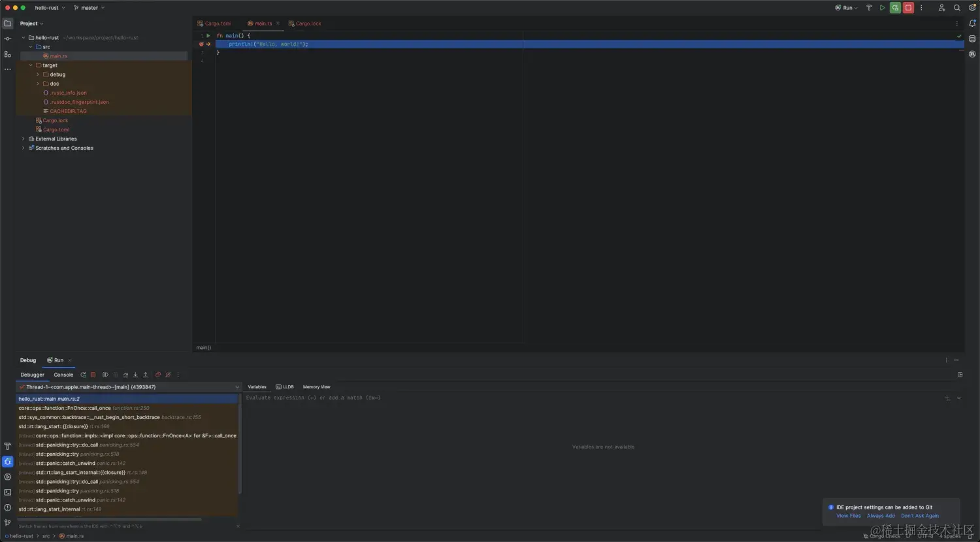
Task: Click run gutter icon beside fn main
Action: coord(208,35)
